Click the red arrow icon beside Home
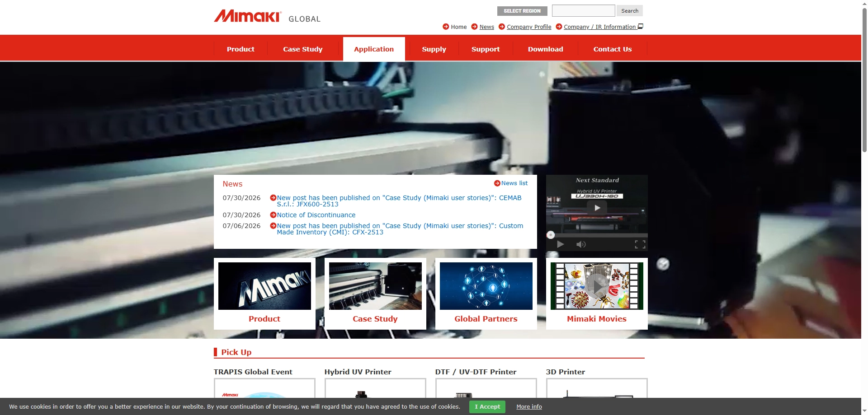Screen dimensions: 868x415 tap(446, 27)
